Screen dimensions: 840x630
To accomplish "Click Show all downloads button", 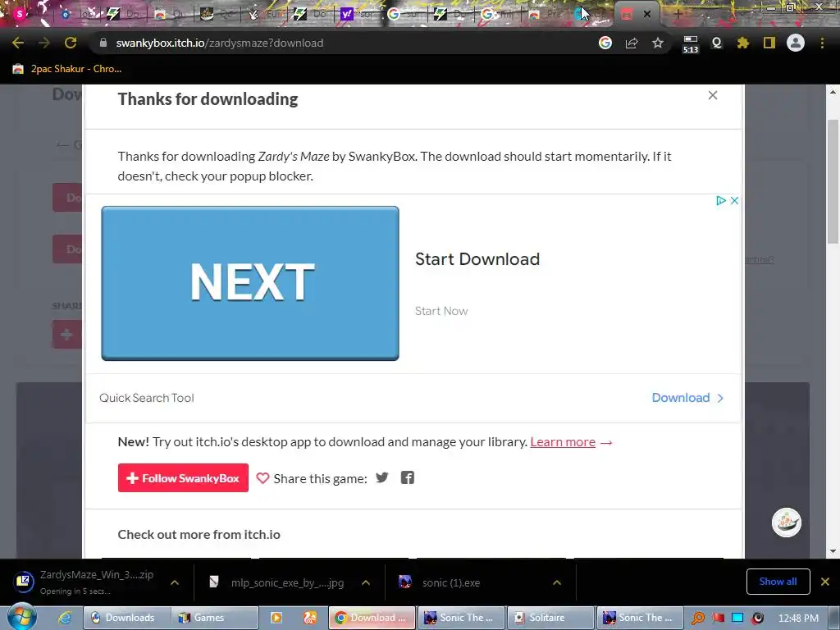I will pyautogui.click(x=778, y=582).
